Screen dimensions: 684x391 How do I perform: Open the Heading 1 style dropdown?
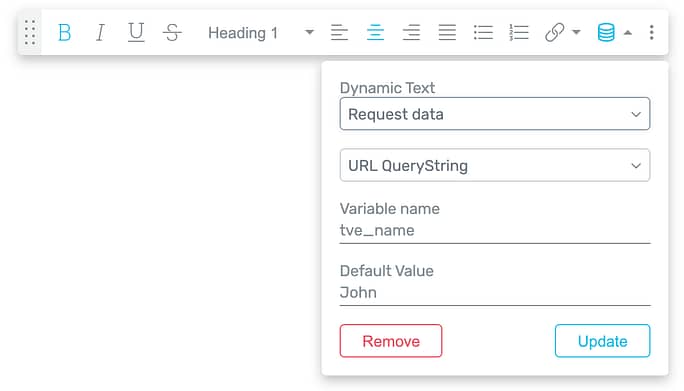(x=260, y=32)
